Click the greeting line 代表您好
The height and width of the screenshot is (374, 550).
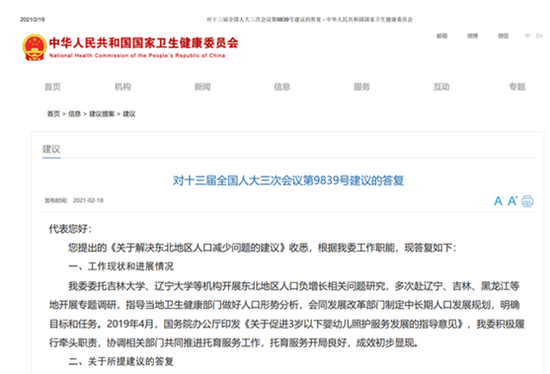pos(70,229)
